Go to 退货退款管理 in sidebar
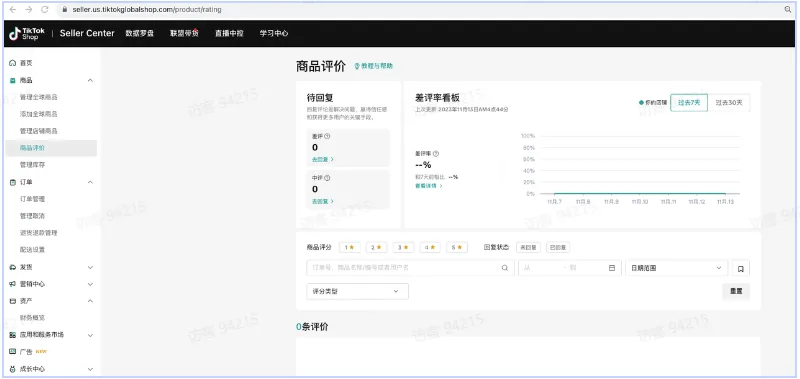 [39, 233]
